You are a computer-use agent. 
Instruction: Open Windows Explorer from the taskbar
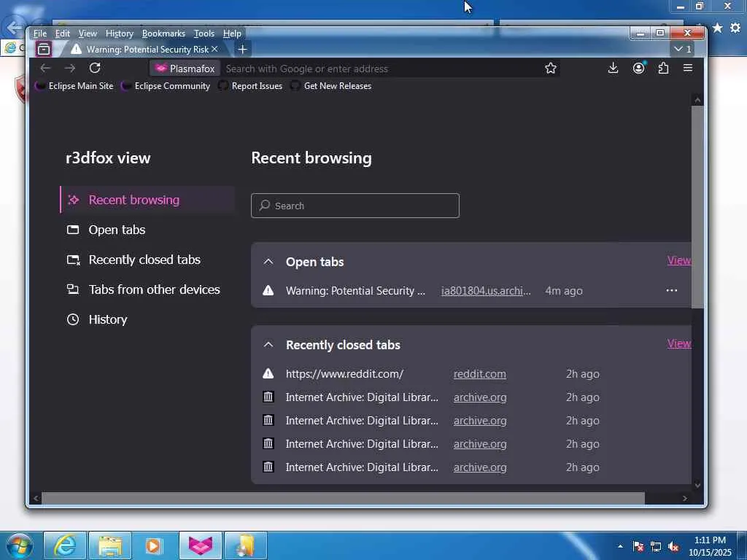[x=110, y=545]
